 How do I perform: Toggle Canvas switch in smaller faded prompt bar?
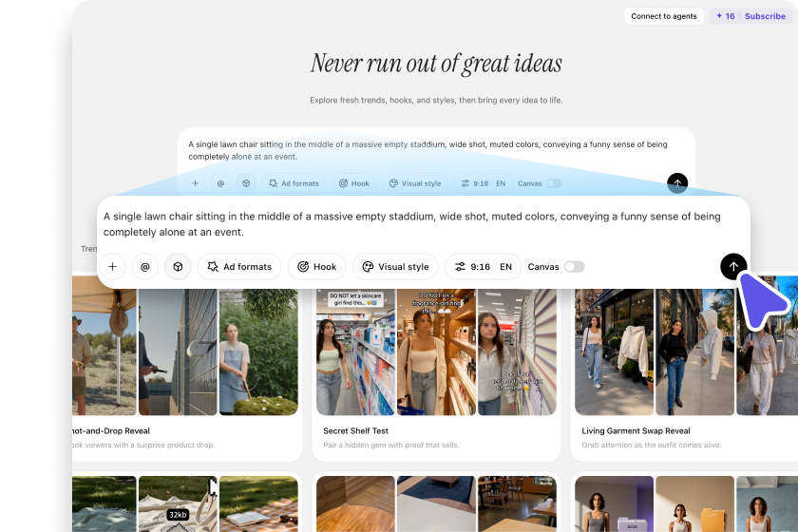554,183
